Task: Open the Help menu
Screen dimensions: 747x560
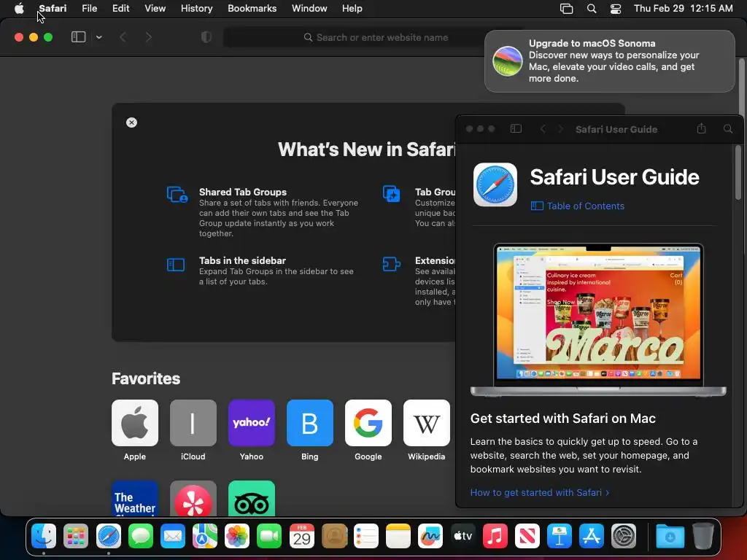Action: (352, 9)
